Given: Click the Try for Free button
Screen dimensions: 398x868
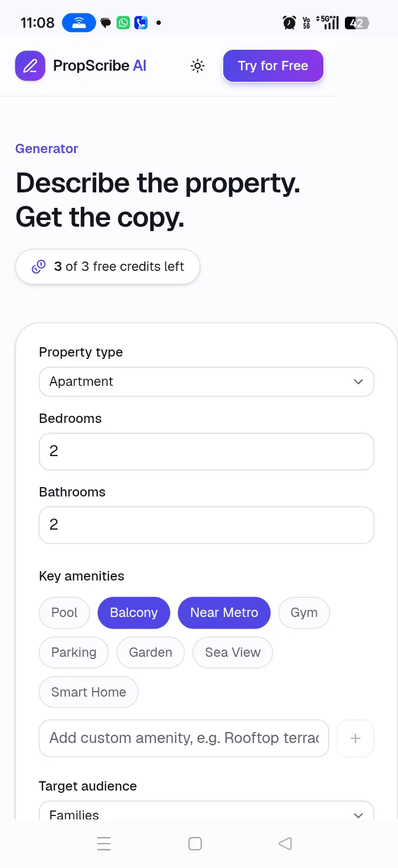Looking at the screenshot, I should (x=273, y=66).
